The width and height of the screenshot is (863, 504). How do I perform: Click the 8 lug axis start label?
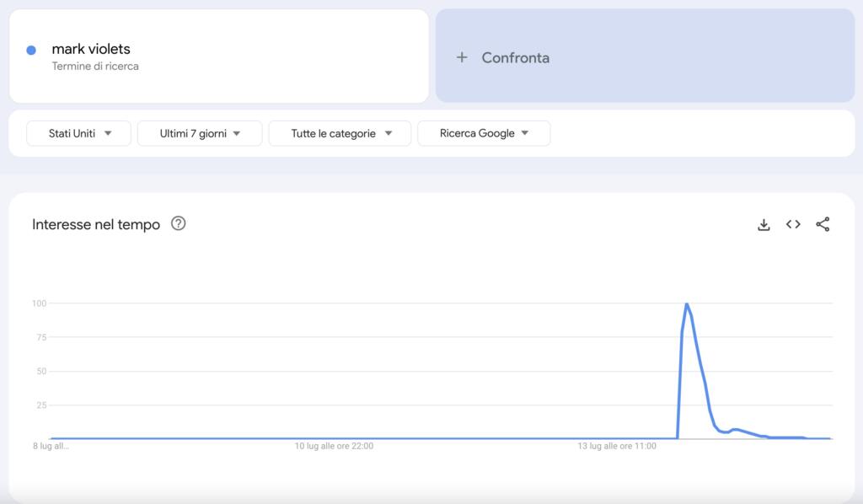(x=51, y=447)
